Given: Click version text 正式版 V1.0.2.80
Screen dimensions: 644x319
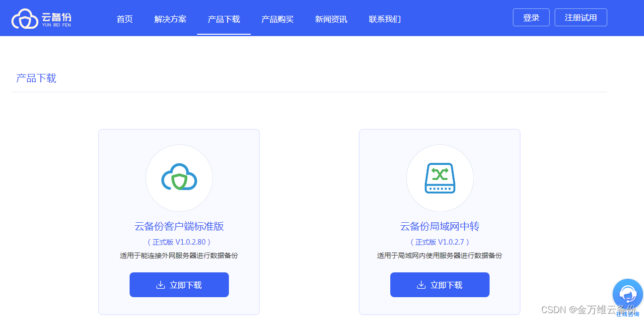Looking at the screenshot, I should click(179, 242).
